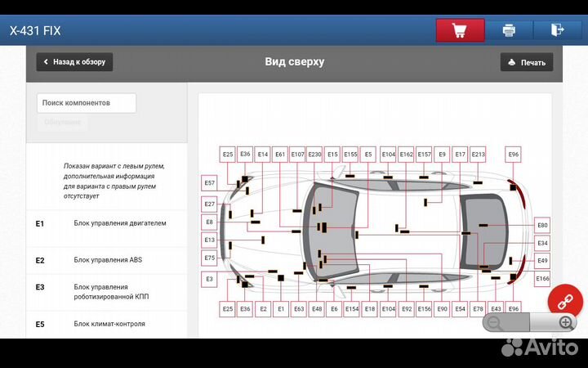Tap the red link chain floating button
Viewport: 588px width, 368px height.
[564, 301]
